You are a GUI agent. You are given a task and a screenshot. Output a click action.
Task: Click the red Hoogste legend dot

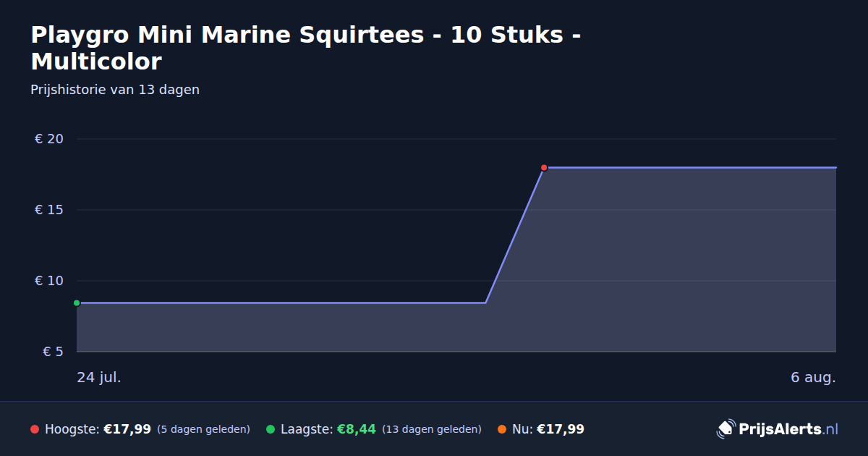click(x=35, y=429)
